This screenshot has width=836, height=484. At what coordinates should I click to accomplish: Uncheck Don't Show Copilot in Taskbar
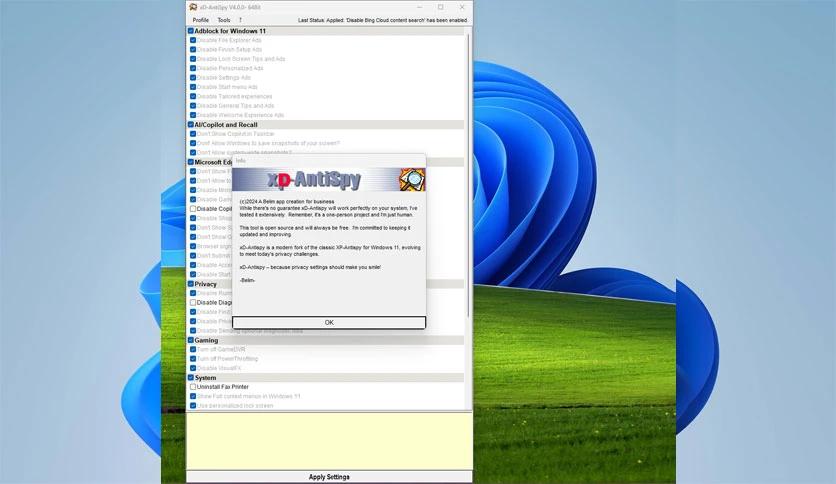click(193, 134)
